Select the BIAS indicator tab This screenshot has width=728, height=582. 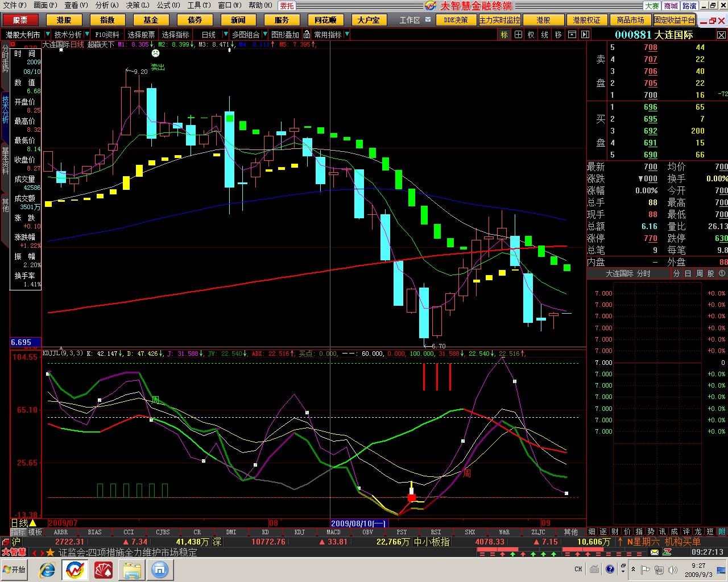click(94, 532)
